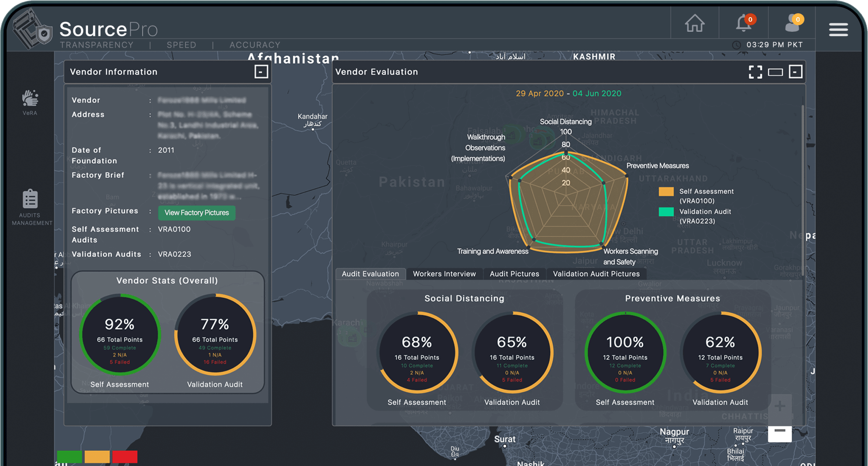Screen dimensions: 868x466
Task: Click the orange legend swatch at bottom
Action: [x=97, y=456]
